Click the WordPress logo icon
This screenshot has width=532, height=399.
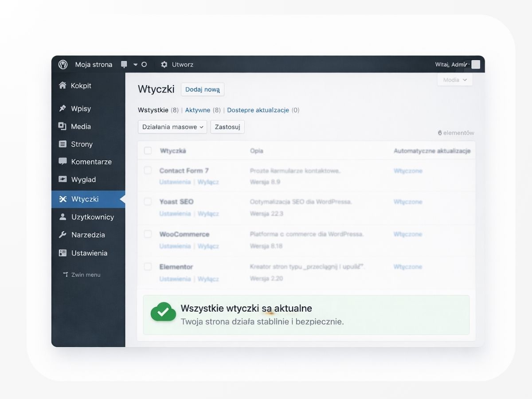coord(63,64)
